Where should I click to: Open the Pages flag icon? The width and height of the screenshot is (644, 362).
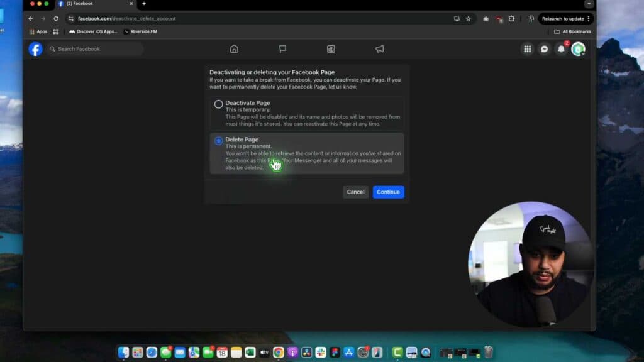(282, 49)
